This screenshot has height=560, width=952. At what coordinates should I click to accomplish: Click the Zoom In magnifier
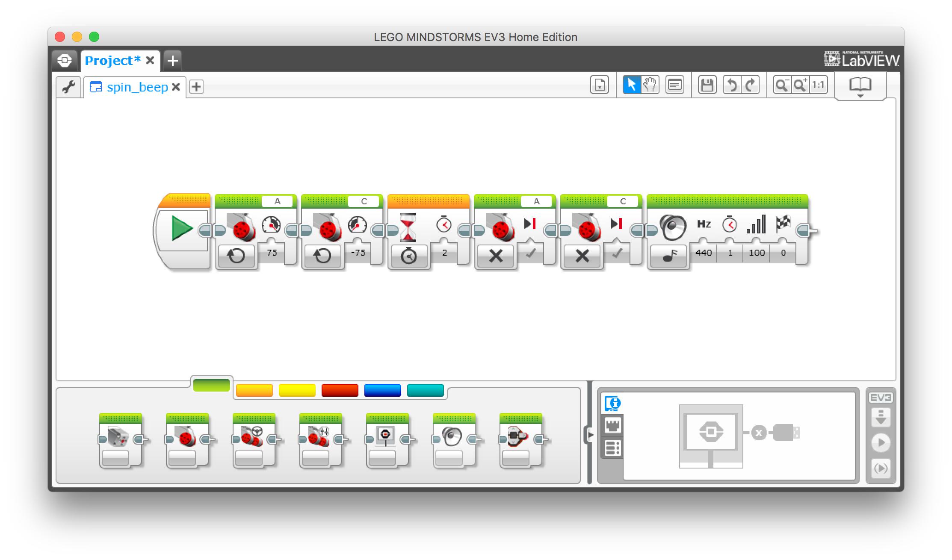coord(800,85)
